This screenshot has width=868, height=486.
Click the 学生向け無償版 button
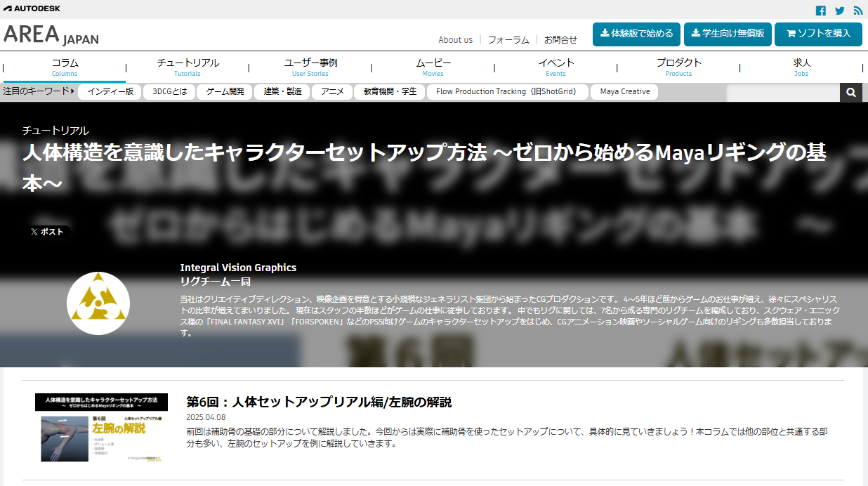pyautogui.click(x=728, y=34)
